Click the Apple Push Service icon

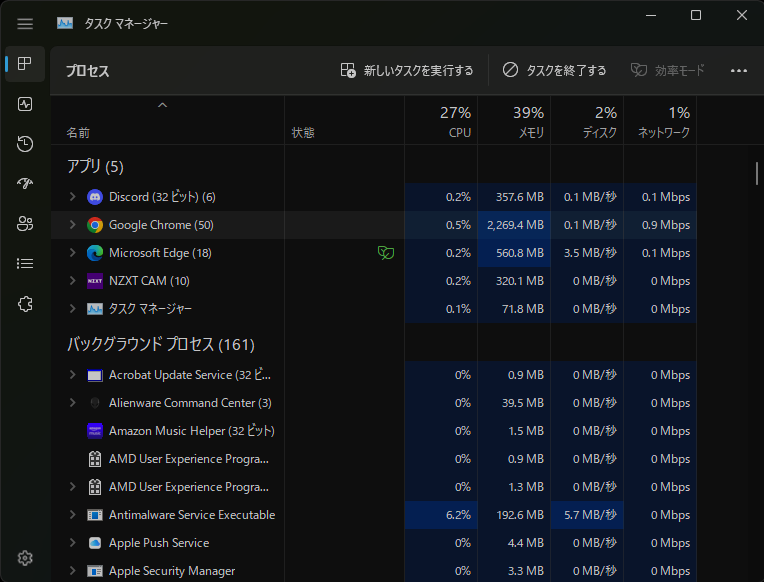click(x=95, y=543)
